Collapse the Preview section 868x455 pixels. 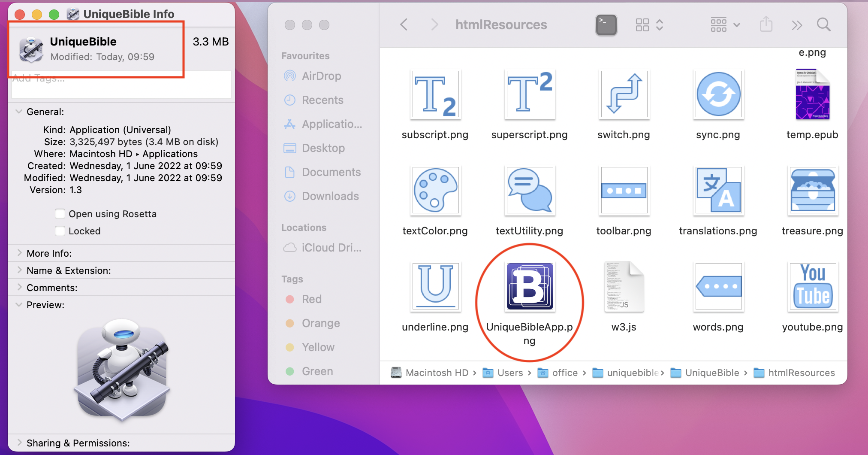coord(19,305)
